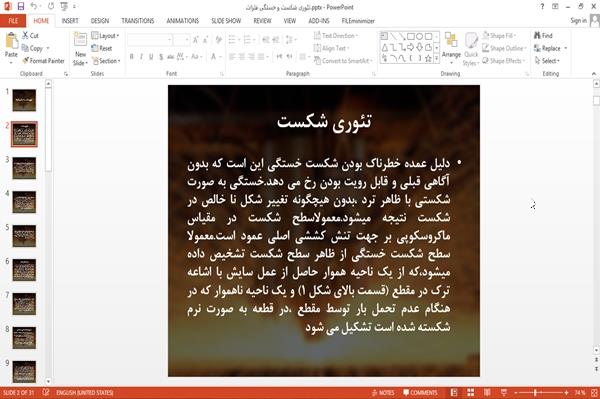
Task: Open the Layout dropdown
Action: 106,36
